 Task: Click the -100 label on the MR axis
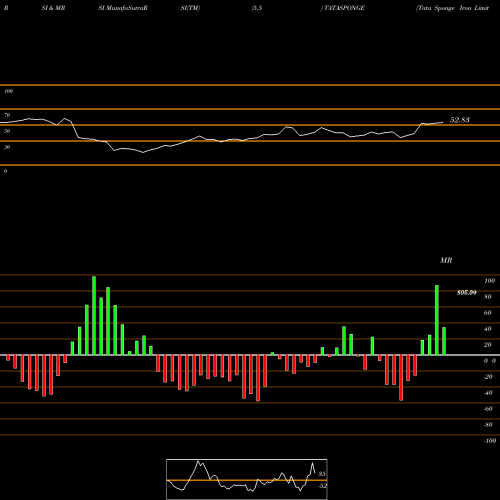click(490, 441)
